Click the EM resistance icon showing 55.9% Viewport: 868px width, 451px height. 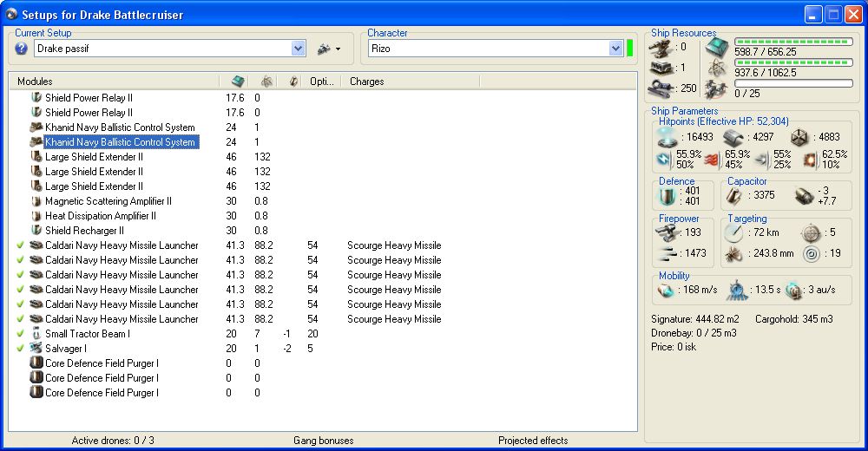tap(664, 160)
